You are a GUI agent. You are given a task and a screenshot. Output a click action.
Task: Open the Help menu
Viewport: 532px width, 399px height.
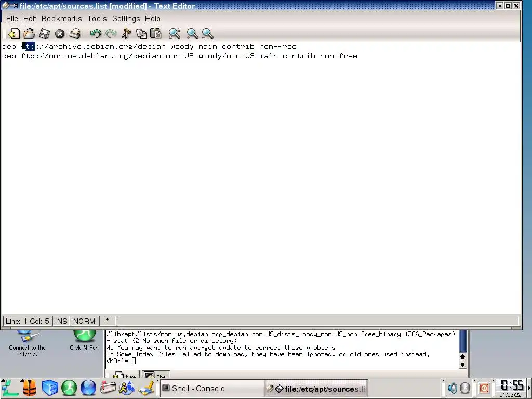pos(152,19)
